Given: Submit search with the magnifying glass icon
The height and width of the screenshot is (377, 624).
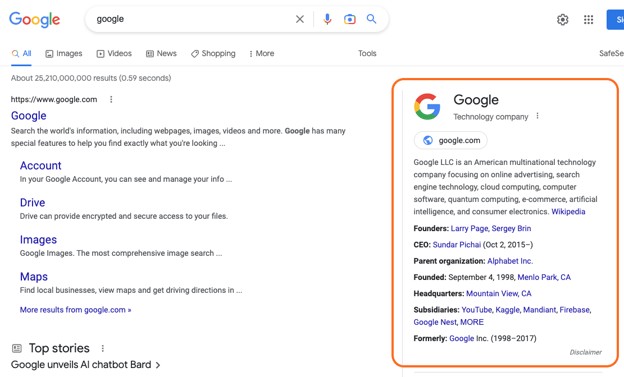Looking at the screenshot, I should pyautogui.click(x=371, y=19).
